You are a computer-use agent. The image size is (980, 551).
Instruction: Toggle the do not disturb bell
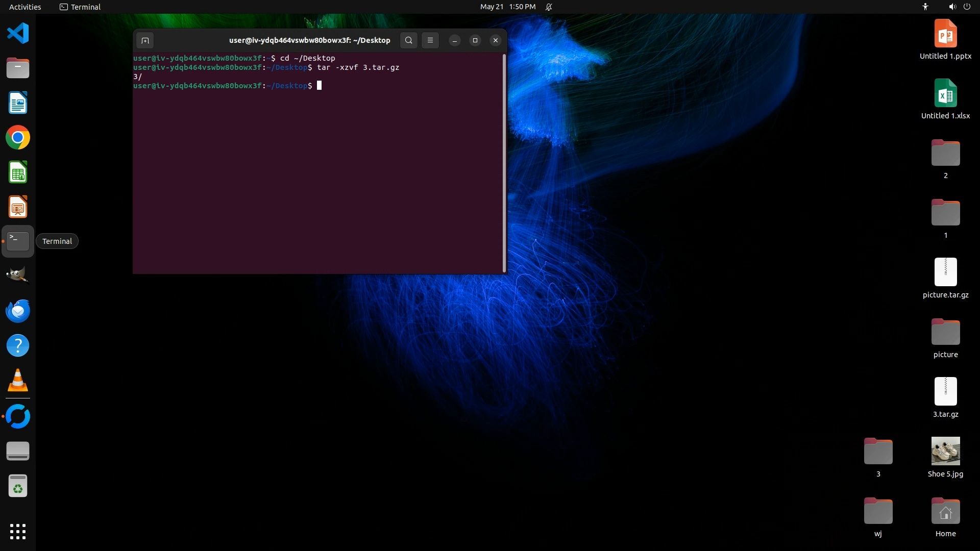549,7
